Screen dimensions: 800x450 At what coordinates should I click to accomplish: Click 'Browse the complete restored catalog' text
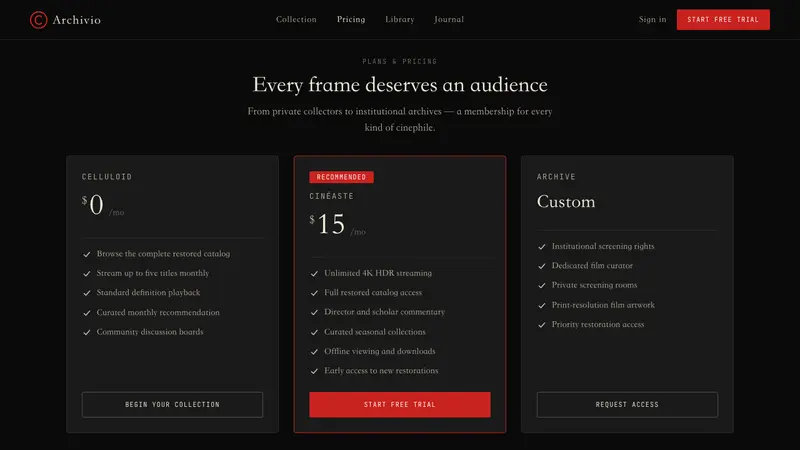click(x=163, y=254)
